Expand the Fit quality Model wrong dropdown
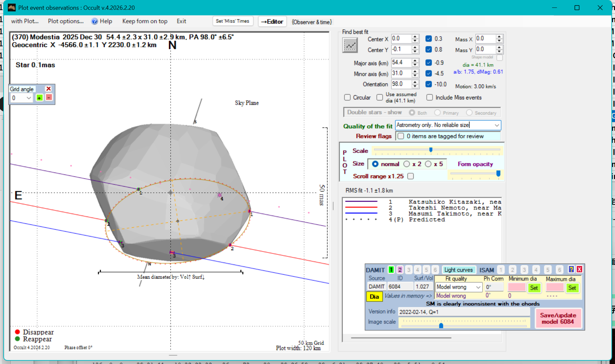This screenshot has height=364, width=615. tap(478, 287)
